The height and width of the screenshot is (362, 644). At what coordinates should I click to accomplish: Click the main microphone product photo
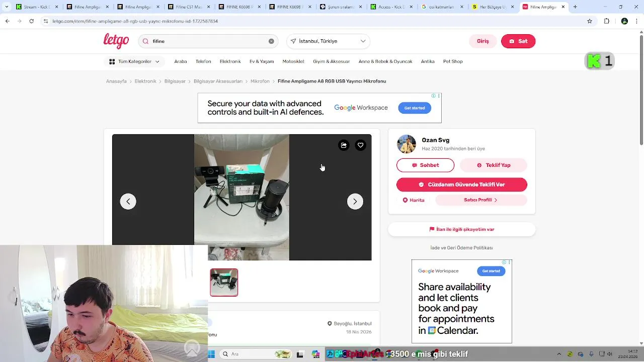coord(242,197)
